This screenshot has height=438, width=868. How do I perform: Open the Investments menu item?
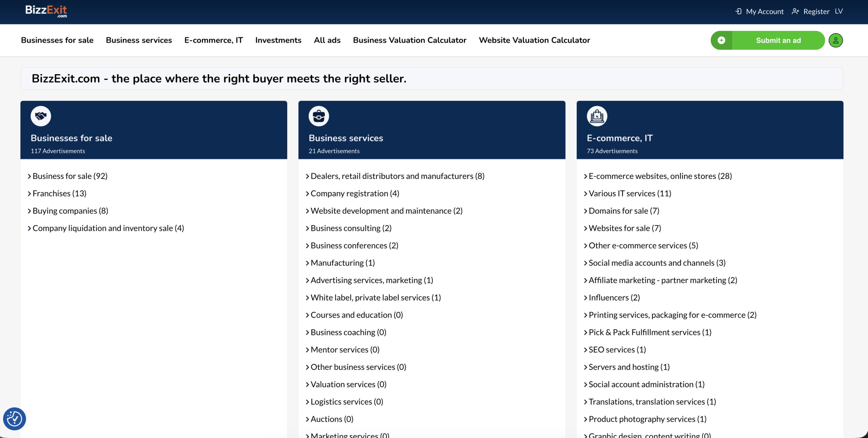coord(278,40)
